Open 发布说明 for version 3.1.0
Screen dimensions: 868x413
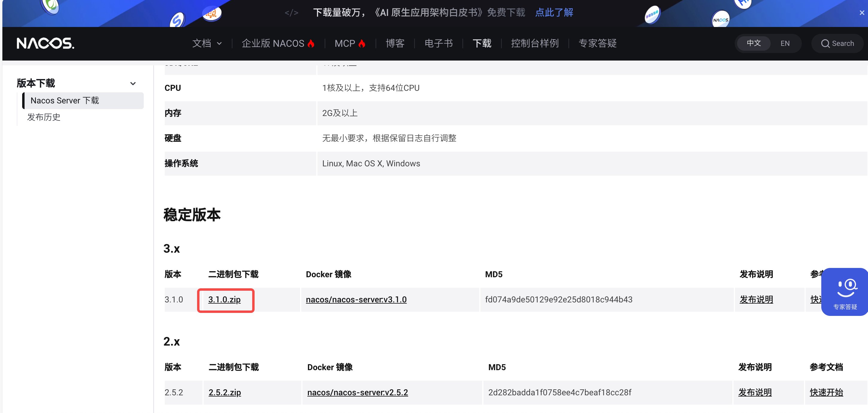(756, 299)
